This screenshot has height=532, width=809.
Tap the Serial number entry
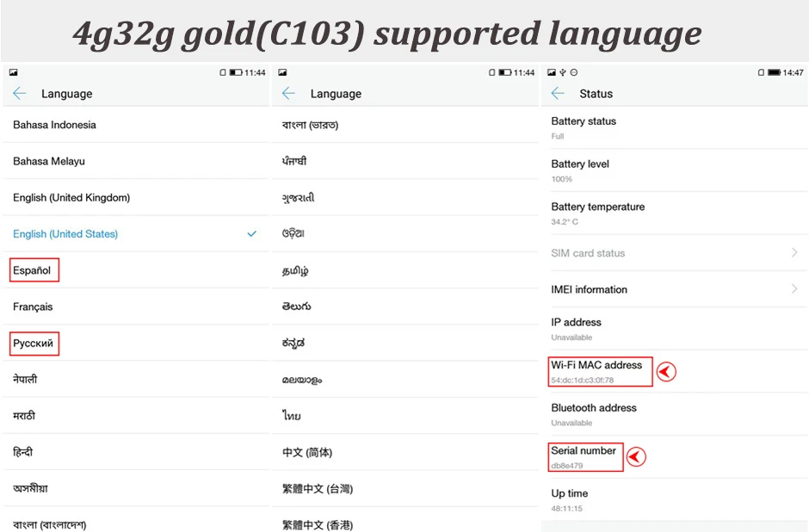(x=675, y=456)
